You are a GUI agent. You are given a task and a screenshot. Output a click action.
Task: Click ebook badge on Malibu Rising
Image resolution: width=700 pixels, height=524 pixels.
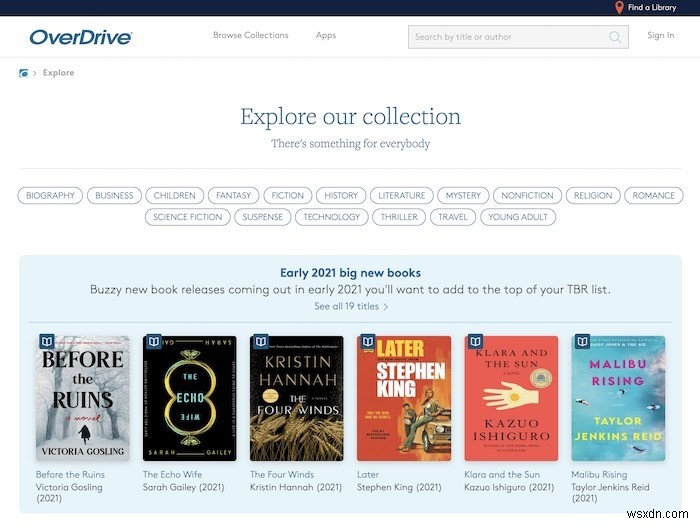(582, 341)
